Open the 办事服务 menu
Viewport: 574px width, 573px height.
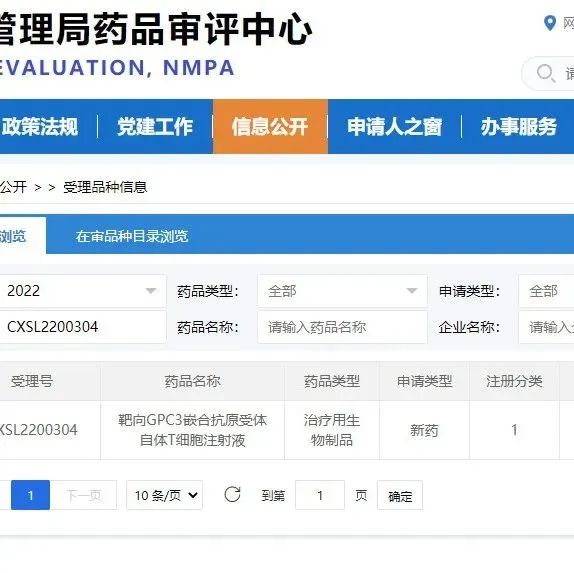click(519, 127)
